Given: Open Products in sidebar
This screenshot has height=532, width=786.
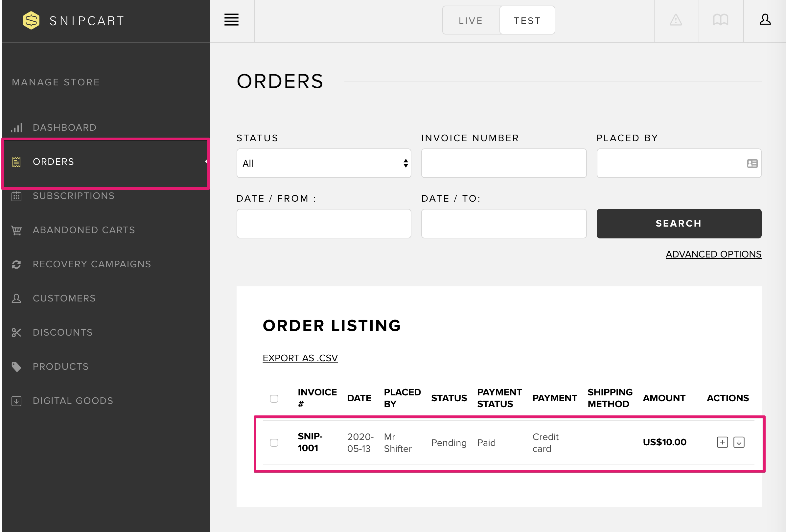Looking at the screenshot, I should (x=60, y=367).
